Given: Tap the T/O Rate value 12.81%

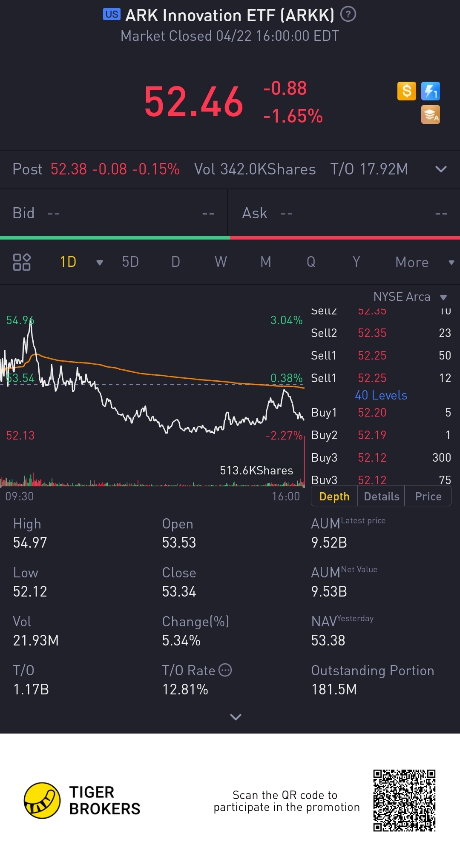Looking at the screenshot, I should (185, 689).
